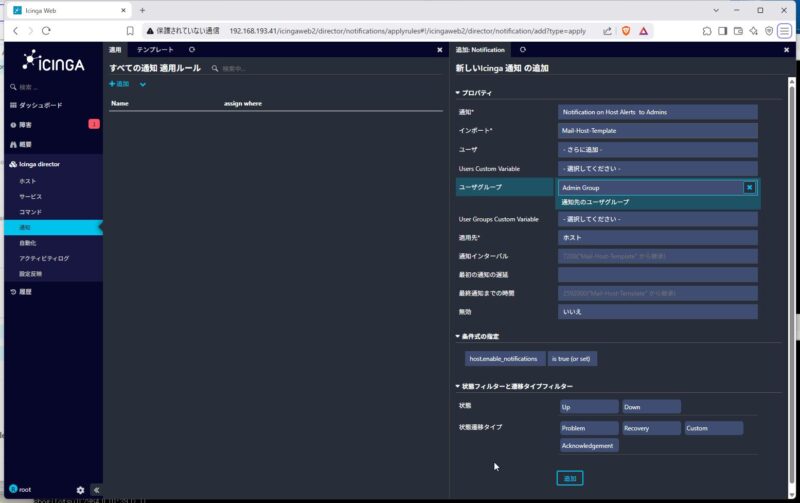Image resolution: width=800 pixels, height=503 pixels.
Task: Remove Admin Group with x button
Action: pos(749,188)
